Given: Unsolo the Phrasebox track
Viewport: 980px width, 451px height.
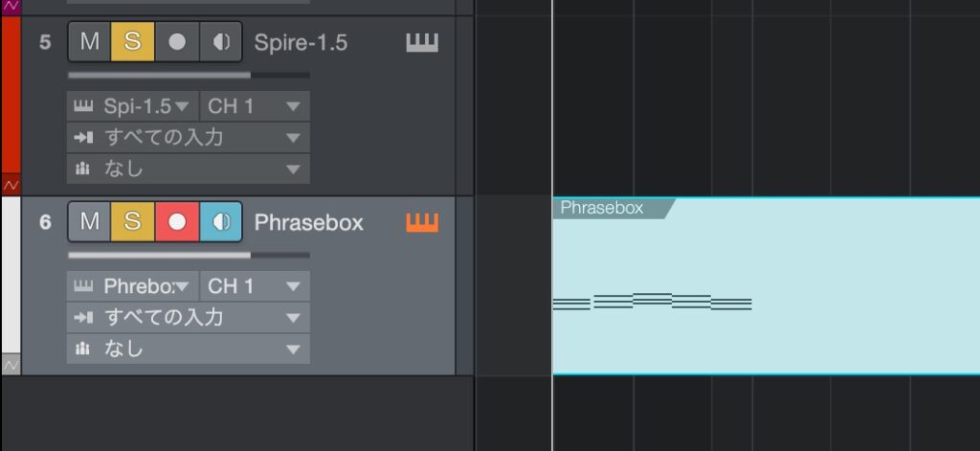Looking at the screenshot, I should coord(133,222).
